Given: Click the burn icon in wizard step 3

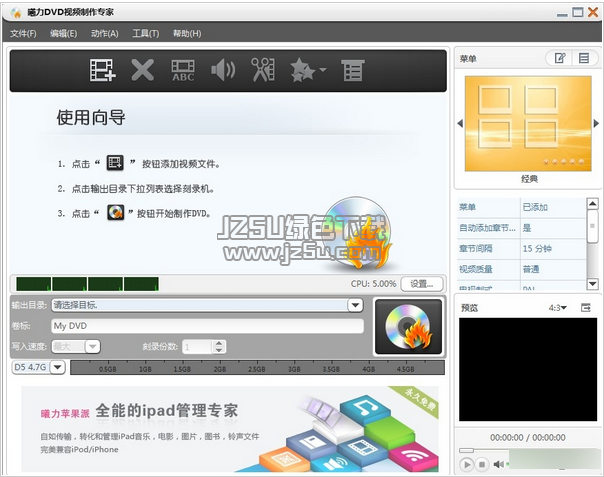Looking at the screenshot, I should click(115, 212).
